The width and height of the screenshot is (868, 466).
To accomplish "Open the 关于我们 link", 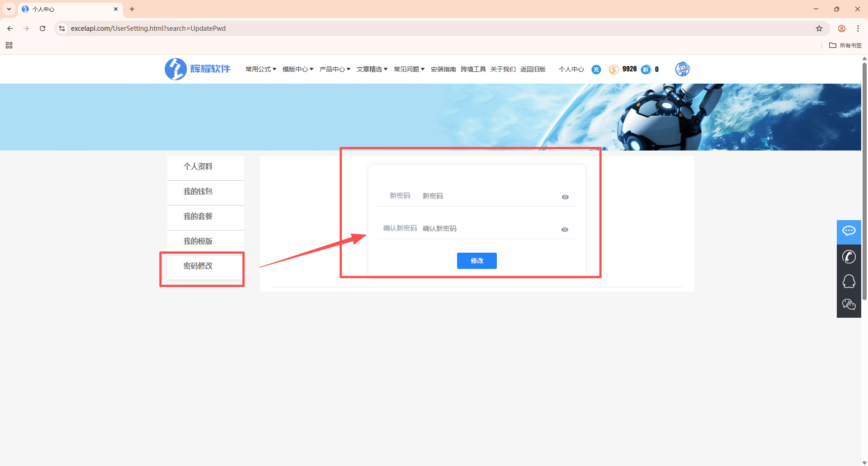I will [503, 69].
